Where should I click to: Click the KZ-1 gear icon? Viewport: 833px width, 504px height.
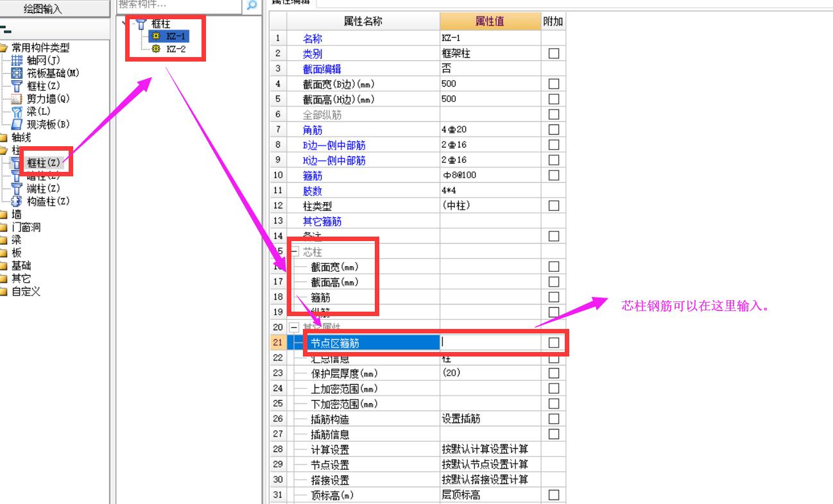[156, 37]
